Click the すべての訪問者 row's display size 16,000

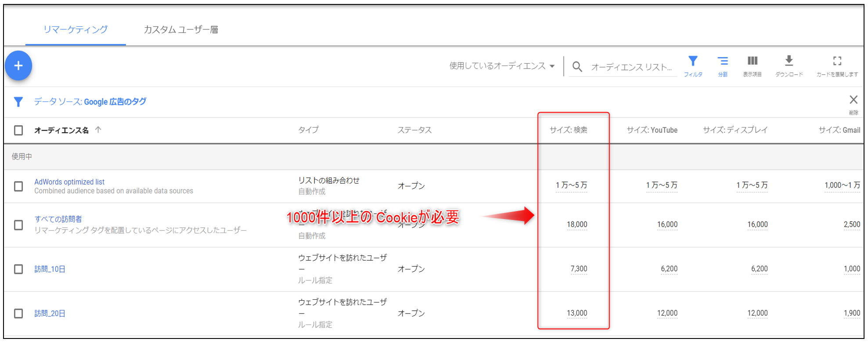click(x=758, y=225)
